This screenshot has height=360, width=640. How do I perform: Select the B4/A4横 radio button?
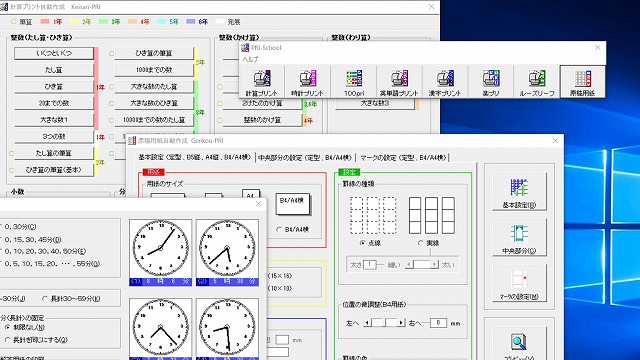pos(279,229)
